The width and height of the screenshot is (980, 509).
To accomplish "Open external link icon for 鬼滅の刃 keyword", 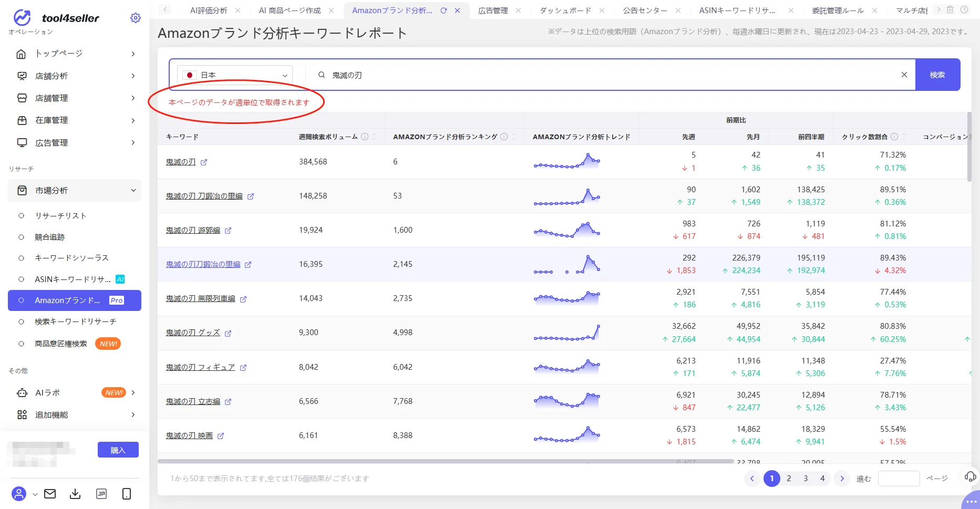I will tap(204, 162).
